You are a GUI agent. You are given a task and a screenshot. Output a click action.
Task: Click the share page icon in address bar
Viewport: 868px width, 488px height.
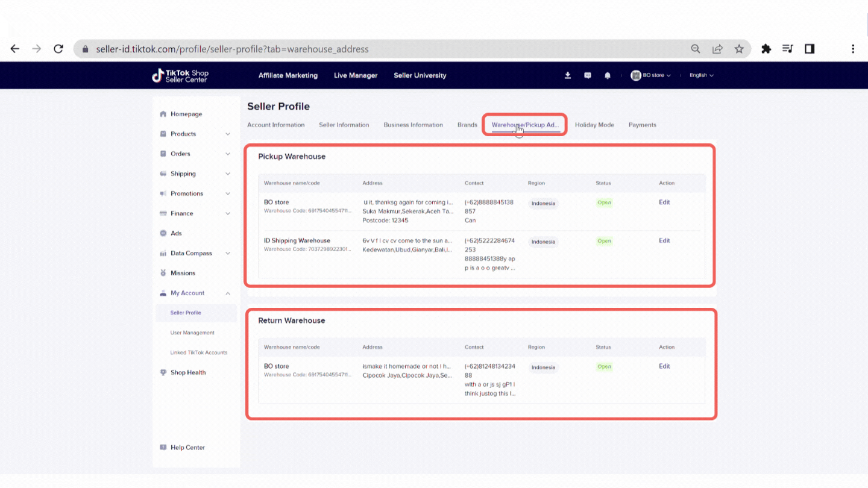[717, 49]
